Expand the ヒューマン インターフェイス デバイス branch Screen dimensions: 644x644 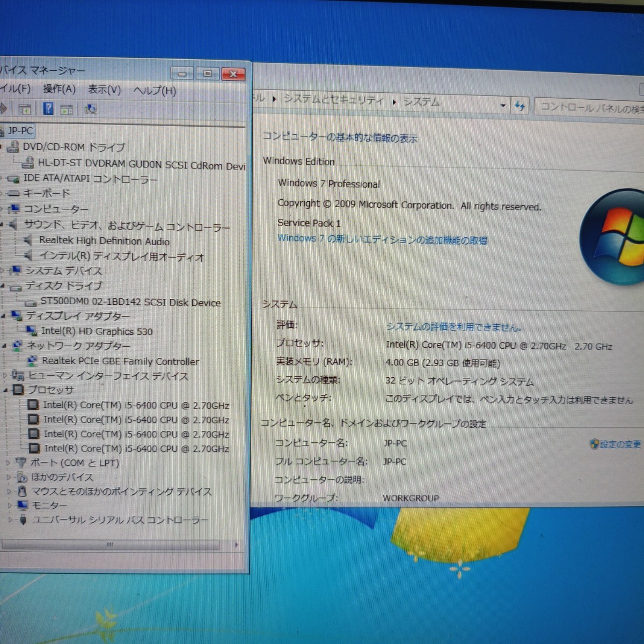tap(5, 375)
